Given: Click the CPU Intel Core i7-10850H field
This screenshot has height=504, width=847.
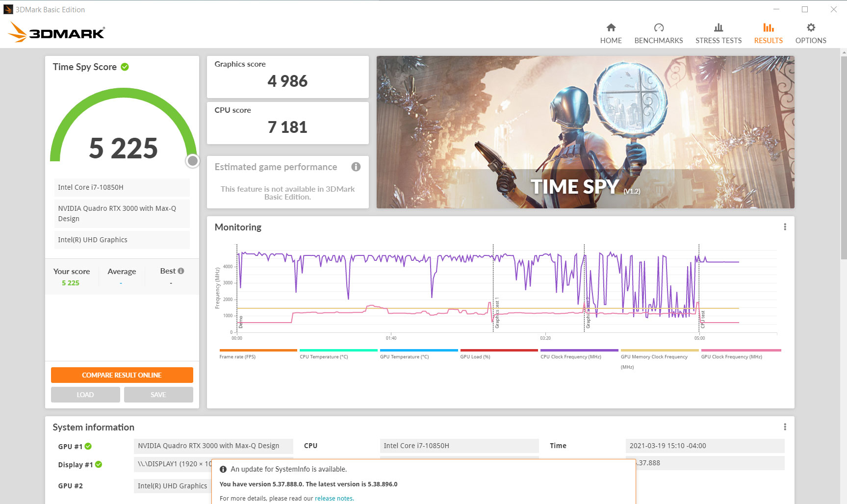Looking at the screenshot, I should pyautogui.click(x=459, y=446).
